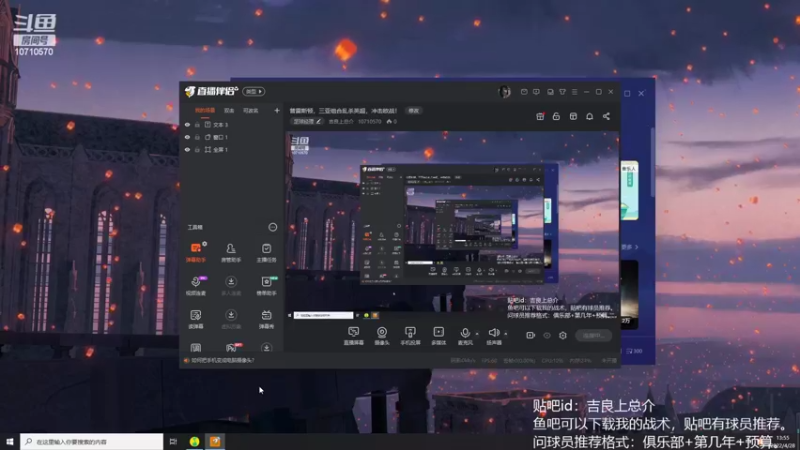Open the mode pill button beside the logo
The height and width of the screenshot is (450, 800).
[254, 91]
